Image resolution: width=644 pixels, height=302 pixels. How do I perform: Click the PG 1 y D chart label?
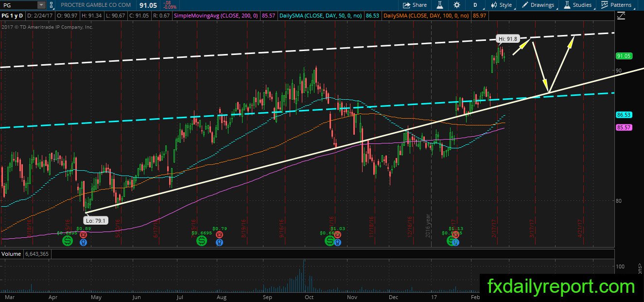point(11,16)
